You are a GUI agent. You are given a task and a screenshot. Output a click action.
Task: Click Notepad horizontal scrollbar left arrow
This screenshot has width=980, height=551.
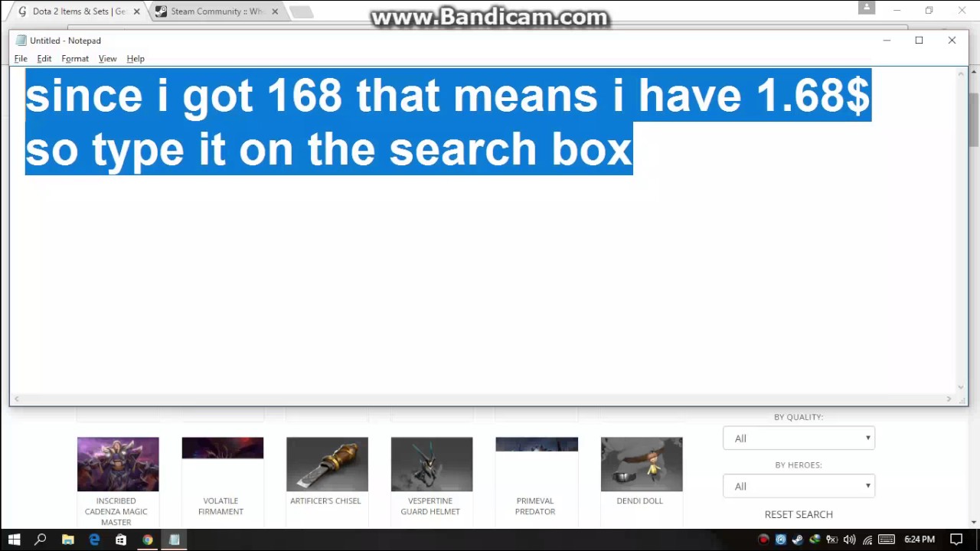17,399
